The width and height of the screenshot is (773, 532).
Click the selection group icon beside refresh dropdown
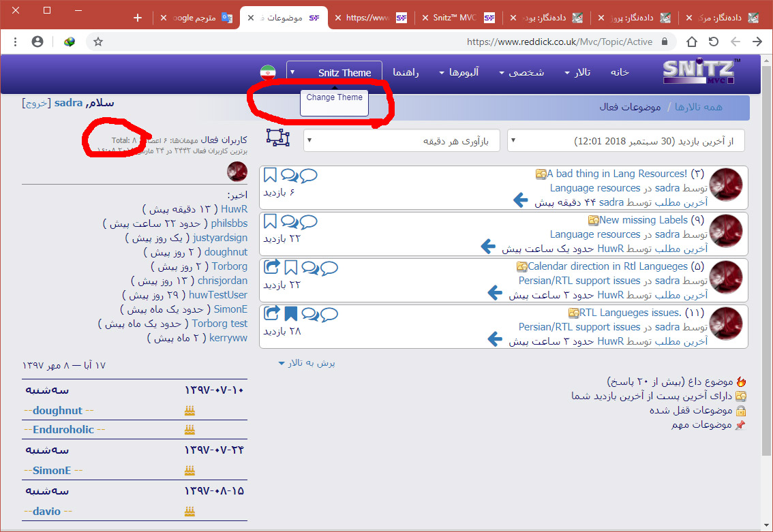278,138
